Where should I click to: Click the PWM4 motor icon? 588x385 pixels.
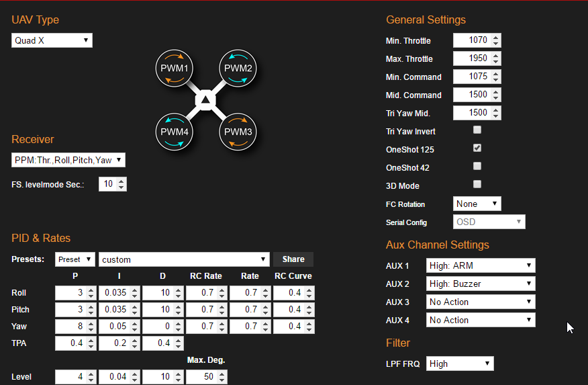point(175,132)
